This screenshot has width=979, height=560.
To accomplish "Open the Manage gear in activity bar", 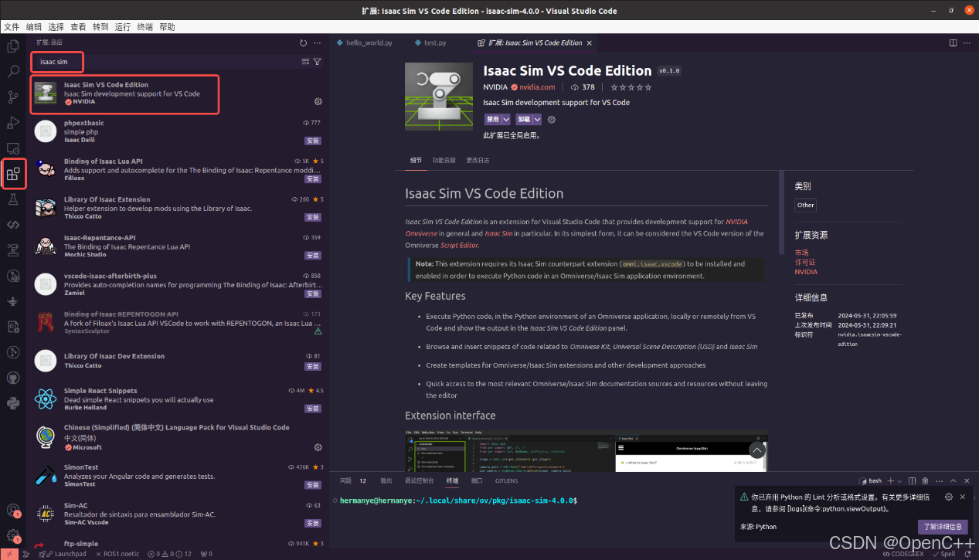I will [13, 535].
